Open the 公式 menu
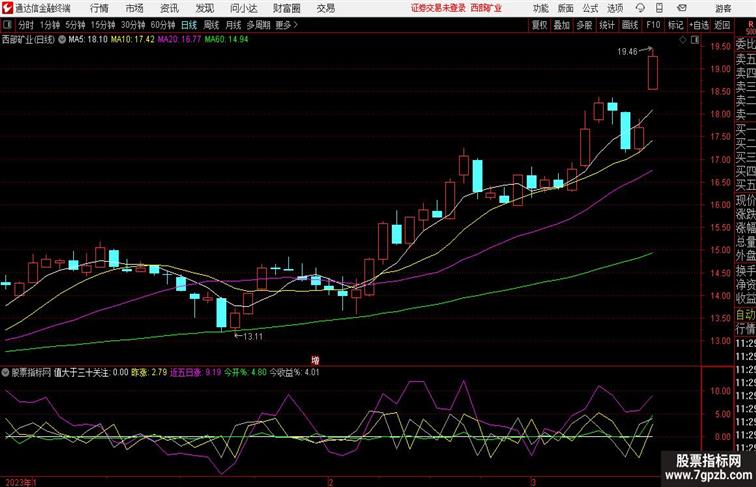Viewport: 756px width, 487px height. 590,8
